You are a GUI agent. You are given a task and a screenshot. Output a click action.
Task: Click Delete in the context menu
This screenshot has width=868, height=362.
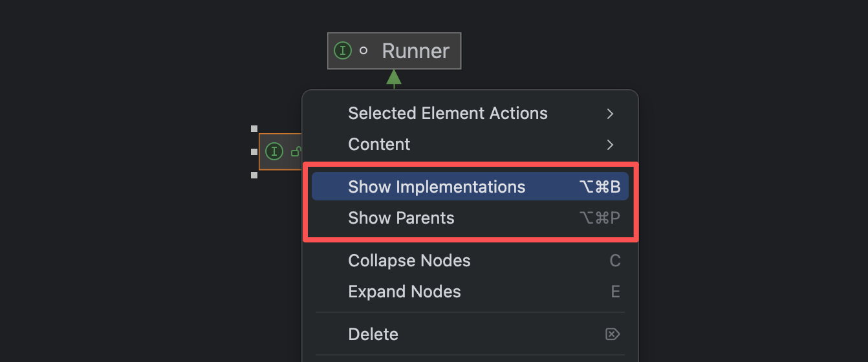pos(373,335)
